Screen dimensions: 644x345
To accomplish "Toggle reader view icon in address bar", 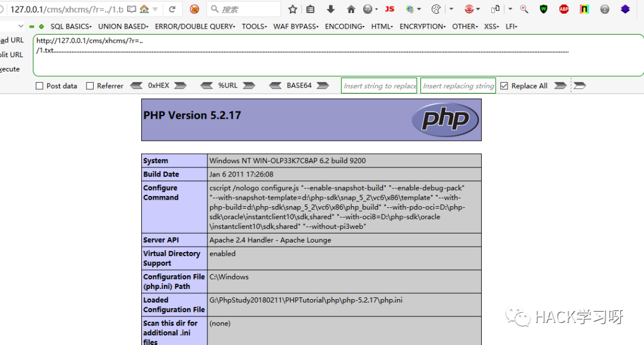I will coord(131,9).
